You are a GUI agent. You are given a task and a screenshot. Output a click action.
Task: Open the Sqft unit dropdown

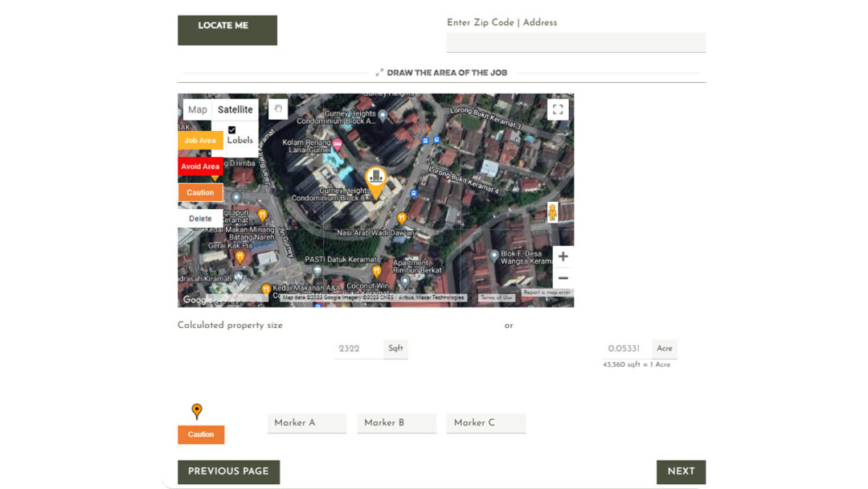395,347
